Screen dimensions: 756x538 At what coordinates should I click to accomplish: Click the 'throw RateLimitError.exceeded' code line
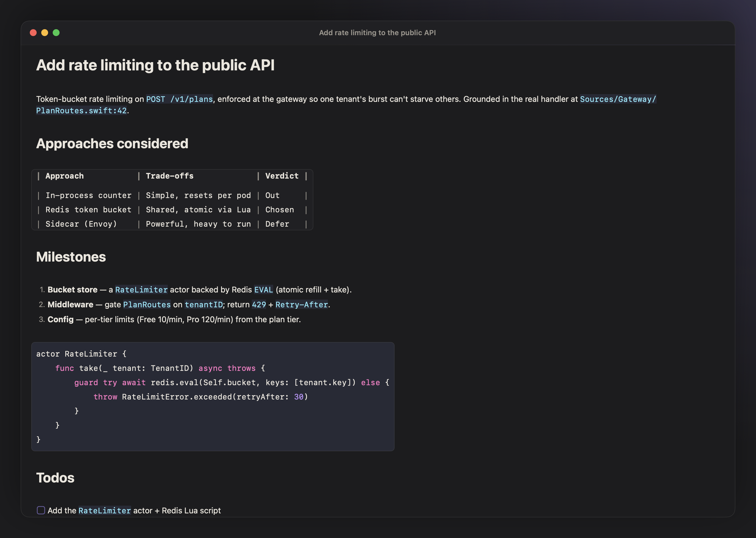(201, 397)
